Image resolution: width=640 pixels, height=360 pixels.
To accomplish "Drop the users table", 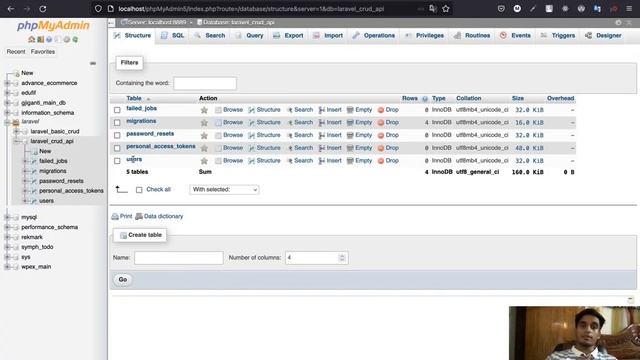I will pyautogui.click(x=388, y=161).
